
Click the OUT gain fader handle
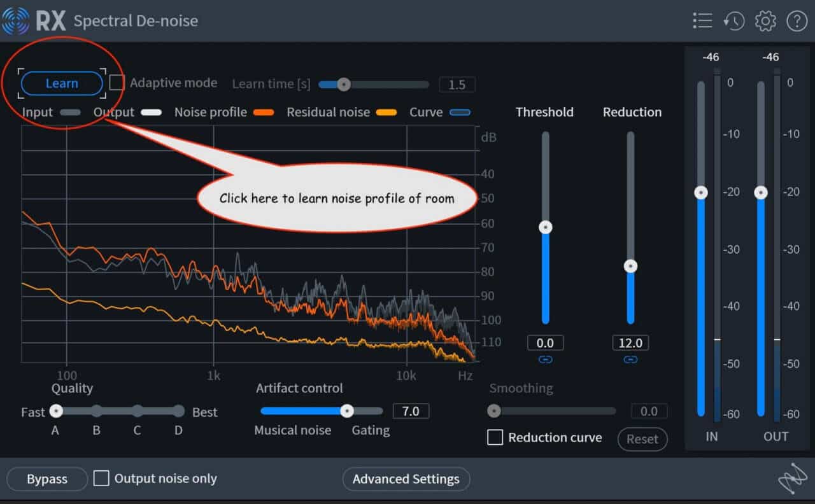(x=761, y=193)
